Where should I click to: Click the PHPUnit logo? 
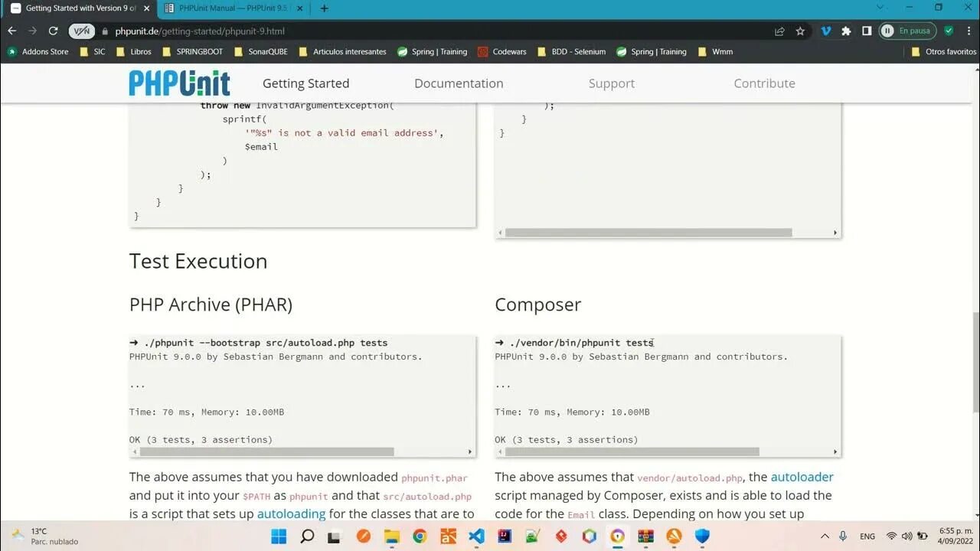179,83
